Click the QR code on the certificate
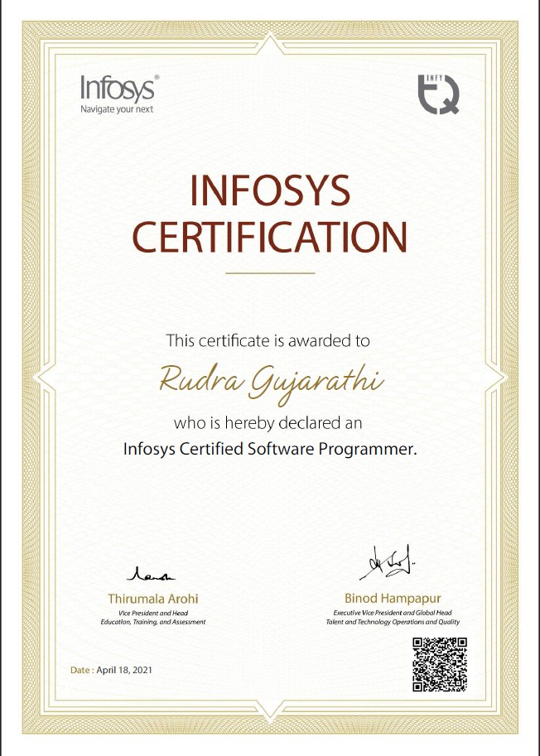The width and height of the screenshot is (540, 756). coord(440,664)
